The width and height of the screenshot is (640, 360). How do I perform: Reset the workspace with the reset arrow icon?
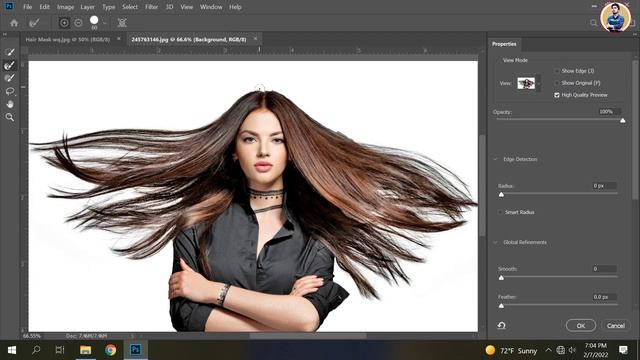pos(502,325)
